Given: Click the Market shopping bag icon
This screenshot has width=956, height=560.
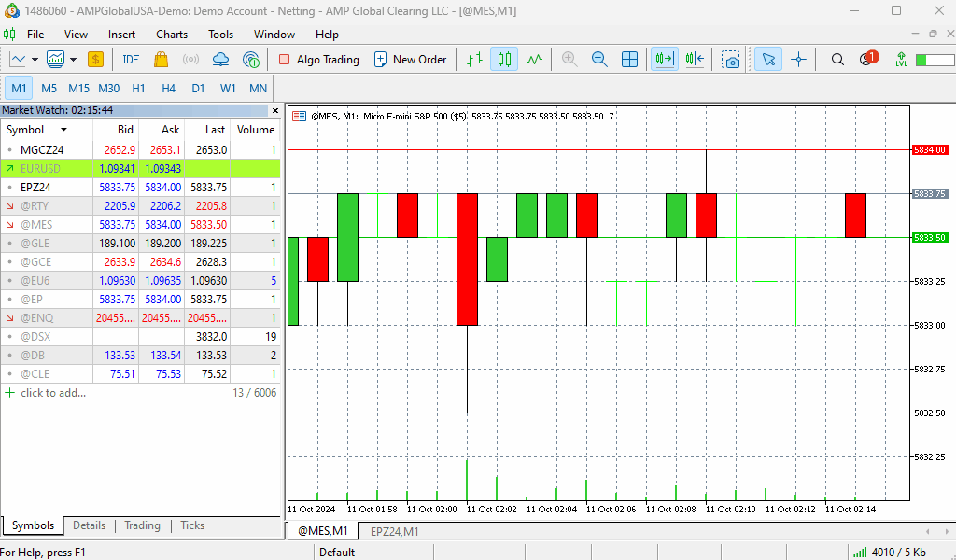Looking at the screenshot, I should [x=161, y=59].
